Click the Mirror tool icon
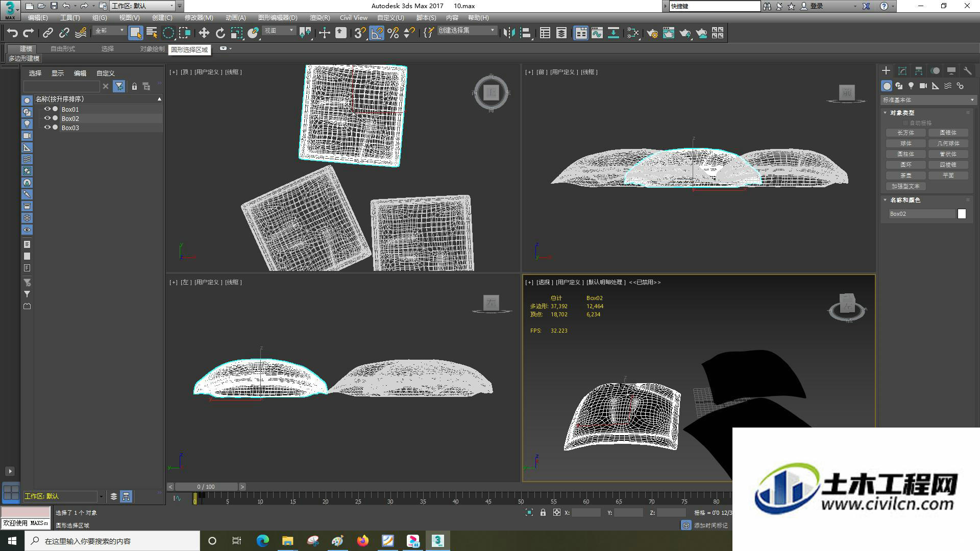980x551 pixels. 508,33
